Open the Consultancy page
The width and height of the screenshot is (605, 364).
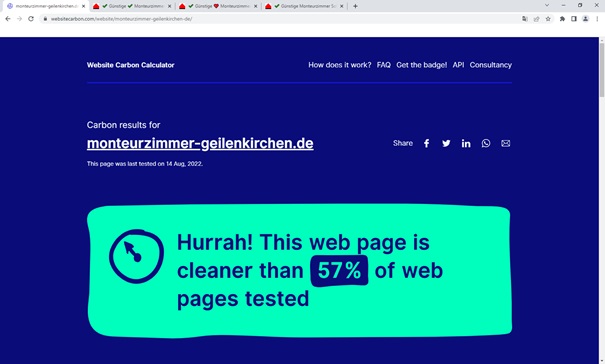(x=491, y=65)
